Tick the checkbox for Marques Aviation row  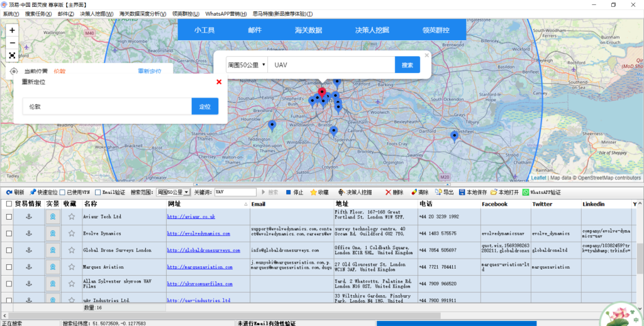pyautogui.click(x=9, y=267)
